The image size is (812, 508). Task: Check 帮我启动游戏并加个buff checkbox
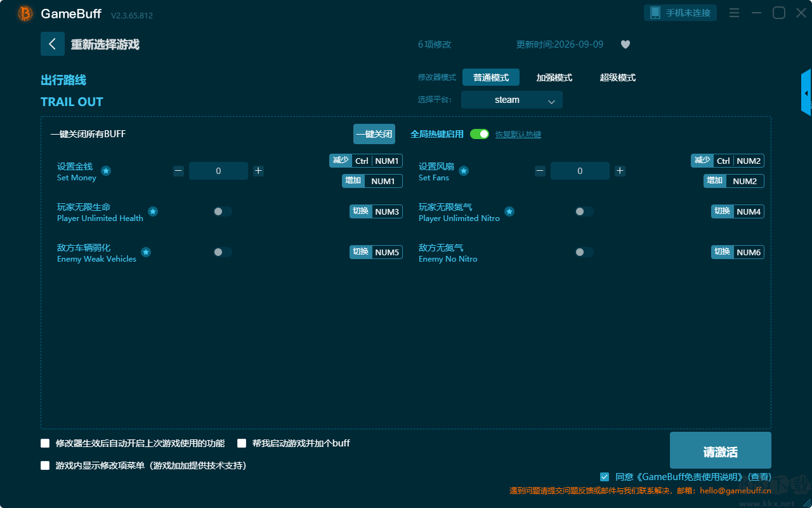click(x=242, y=443)
